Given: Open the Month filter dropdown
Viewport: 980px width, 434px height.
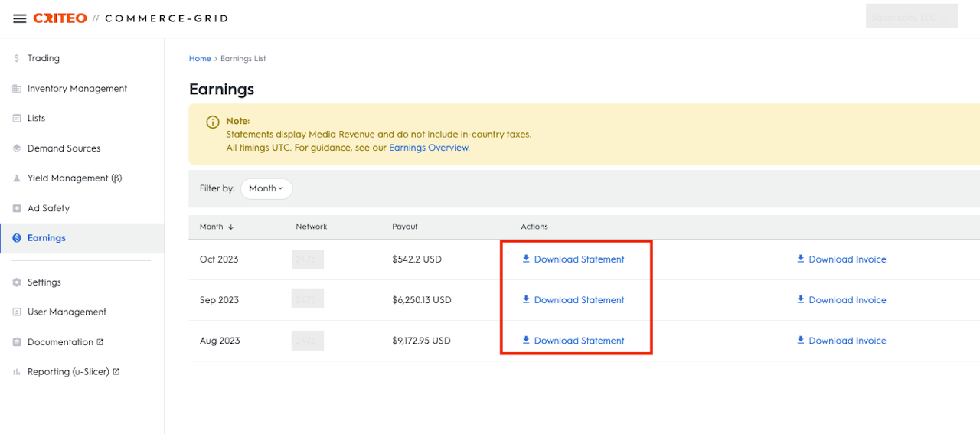Looking at the screenshot, I should (x=266, y=188).
